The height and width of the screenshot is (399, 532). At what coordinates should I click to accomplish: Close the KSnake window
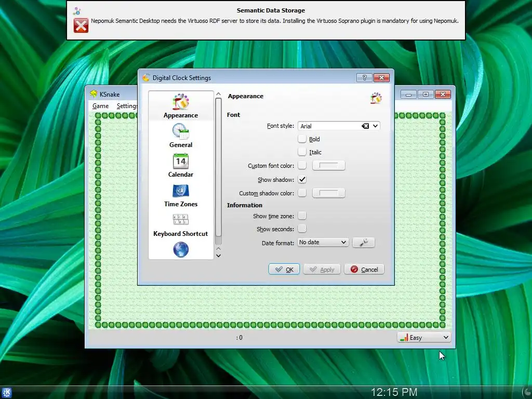click(443, 95)
